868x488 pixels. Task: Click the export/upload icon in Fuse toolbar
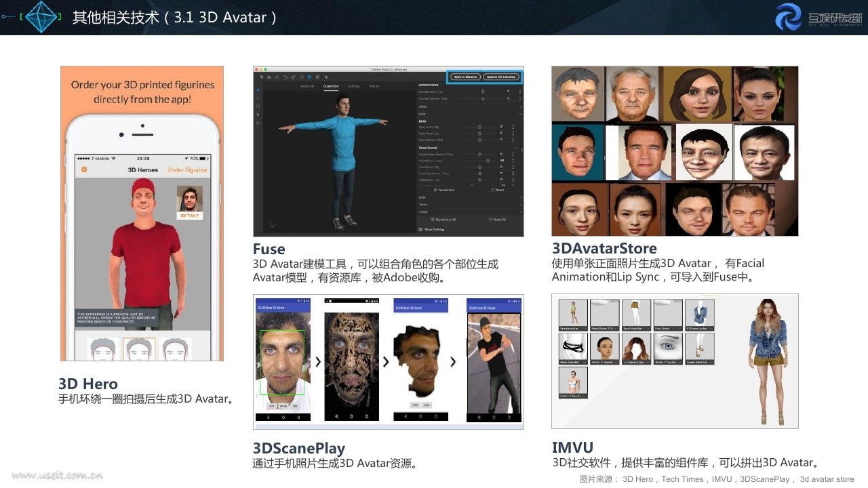(x=277, y=77)
